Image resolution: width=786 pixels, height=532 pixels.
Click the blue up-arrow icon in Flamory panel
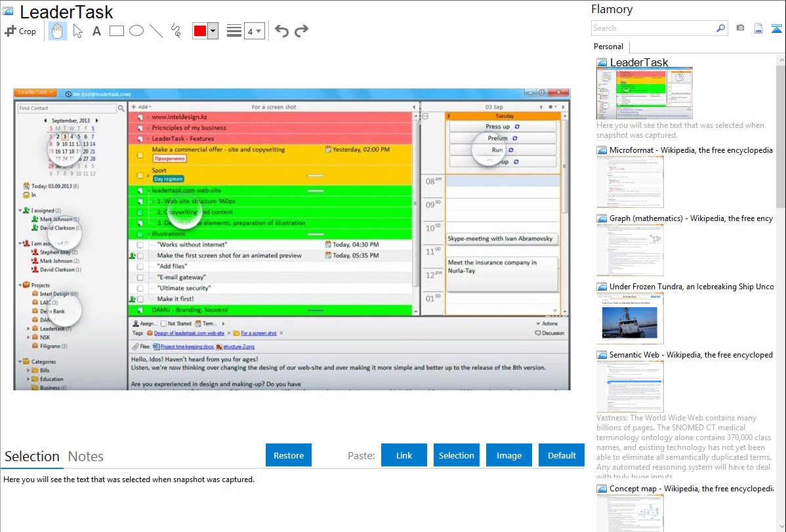[x=776, y=28]
